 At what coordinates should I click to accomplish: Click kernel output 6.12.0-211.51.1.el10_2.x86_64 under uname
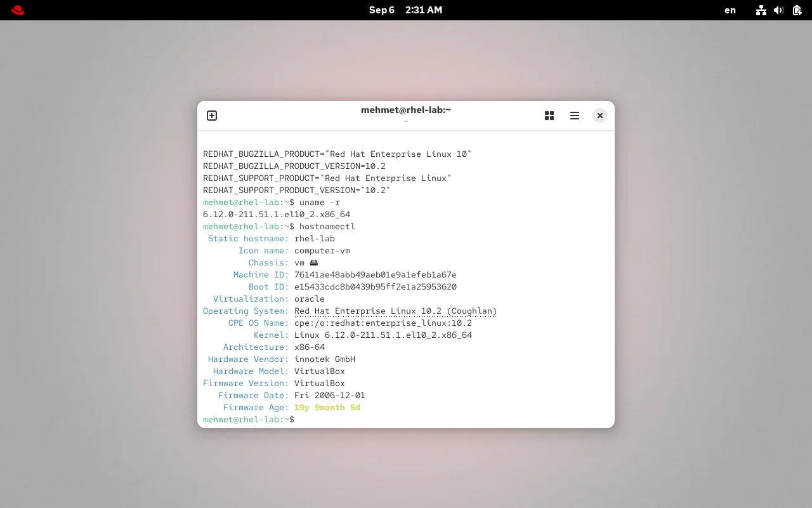(277, 215)
